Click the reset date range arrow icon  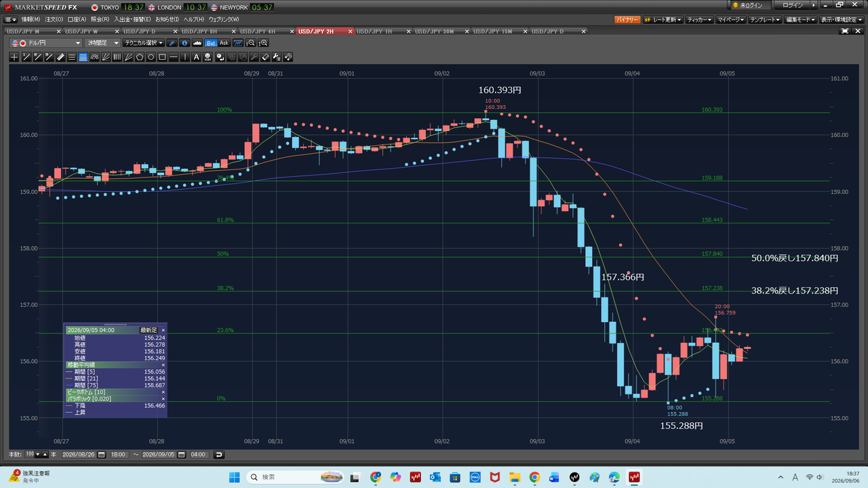click(218, 455)
